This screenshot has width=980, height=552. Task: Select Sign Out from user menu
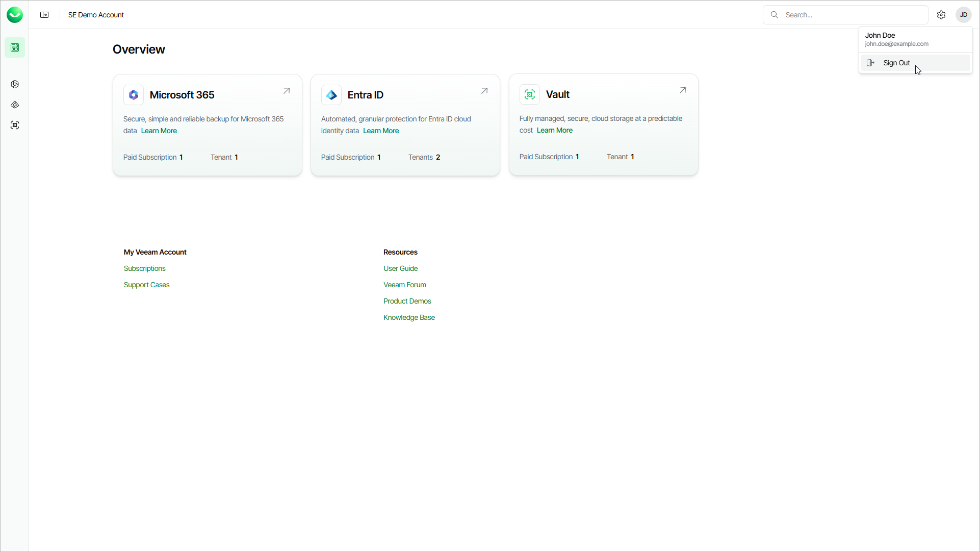(896, 63)
